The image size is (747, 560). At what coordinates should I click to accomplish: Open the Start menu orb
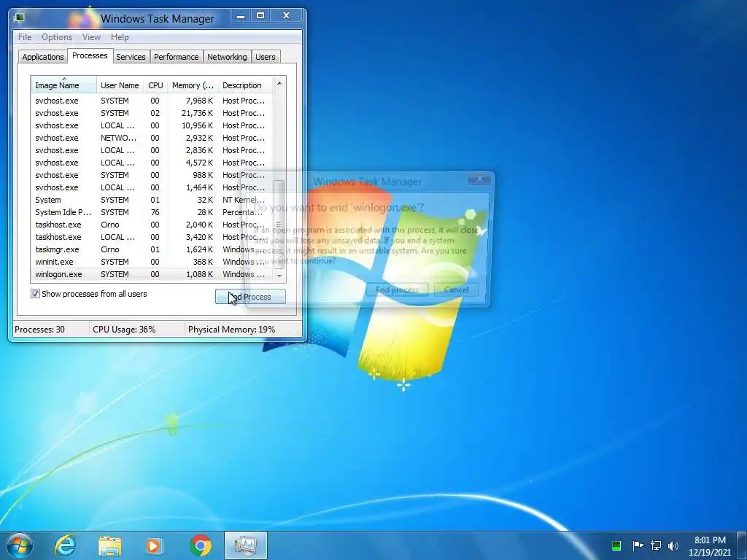click(x=20, y=545)
